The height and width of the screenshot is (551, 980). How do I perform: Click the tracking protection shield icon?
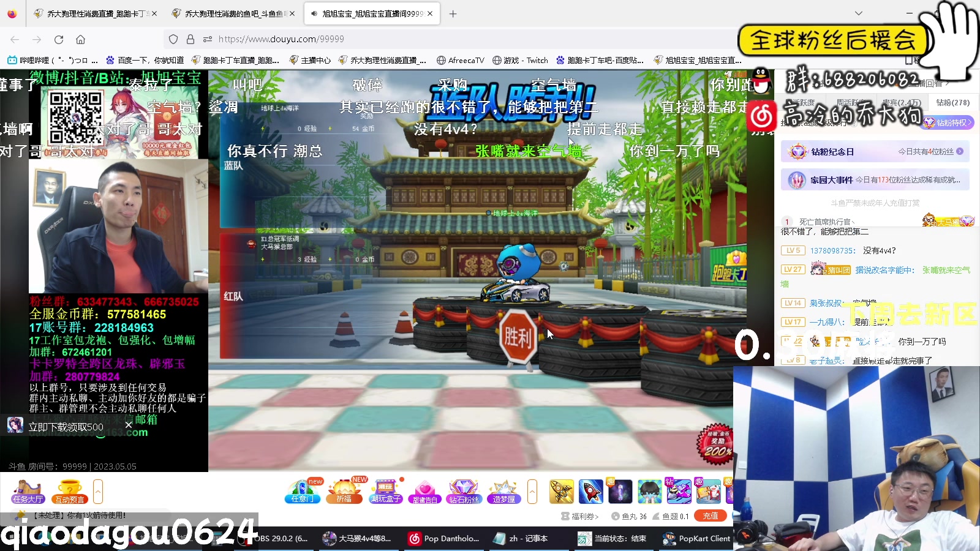click(173, 39)
